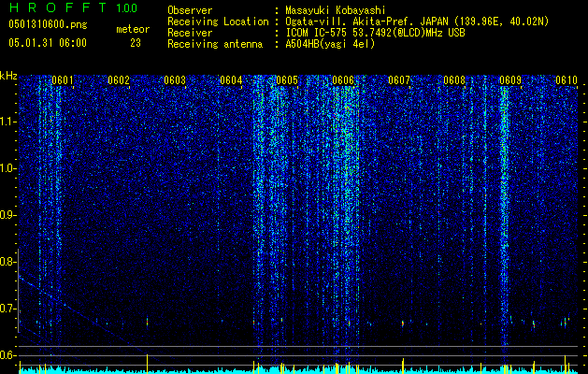Click the 0606 time marker
The height and width of the screenshot is (374, 588).
(343, 80)
